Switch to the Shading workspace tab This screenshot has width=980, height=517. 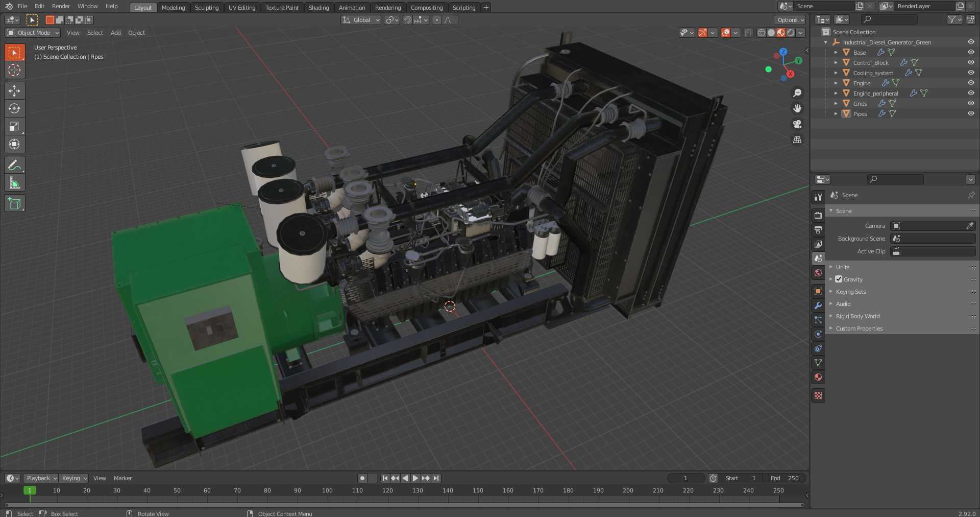pos(318,8)
